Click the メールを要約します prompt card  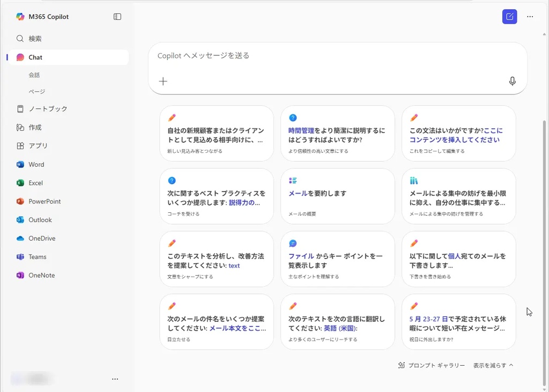pos(337,196)
